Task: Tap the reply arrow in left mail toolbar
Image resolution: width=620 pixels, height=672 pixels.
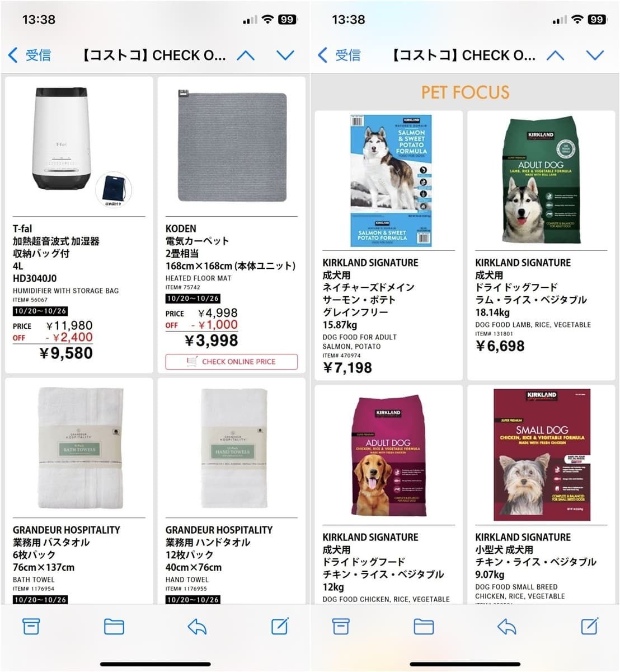Action: [x=197, y=626]
